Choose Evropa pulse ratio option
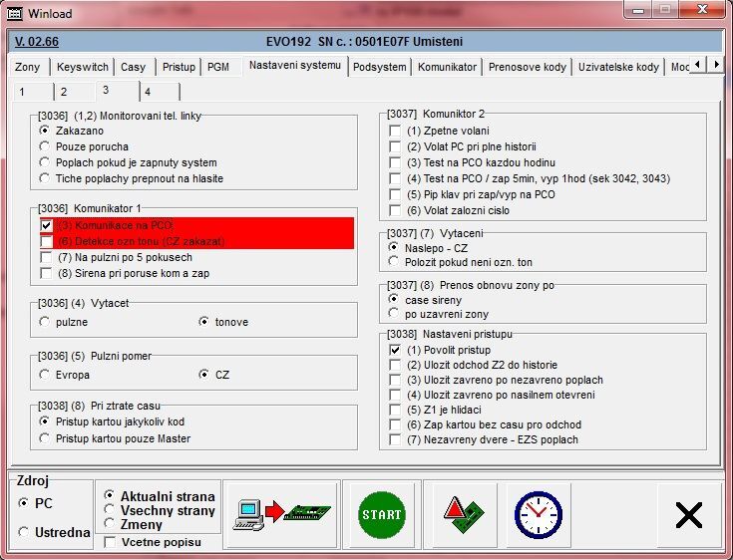Screen dimensions: 733x560 46,375
